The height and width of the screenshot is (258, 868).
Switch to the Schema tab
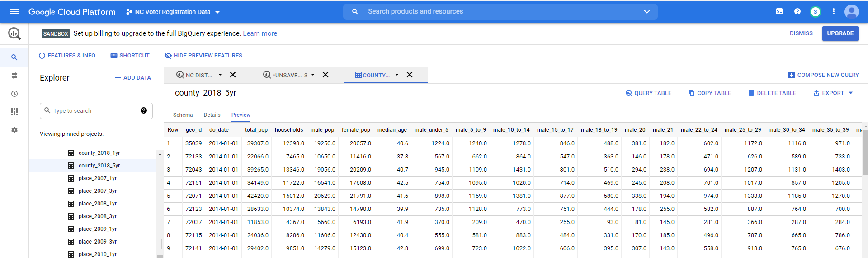click(x=183, y=115)
